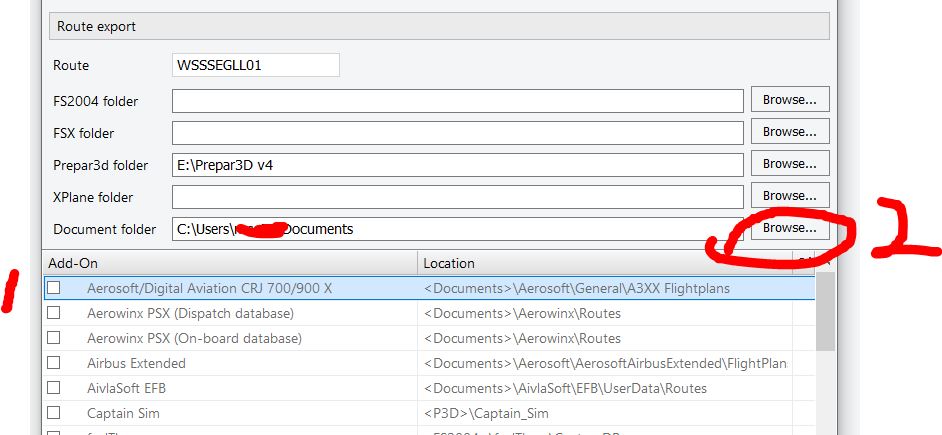Enable Aerowinx PSX (Dispatch database) checkbox

click(x=54, y=313)
